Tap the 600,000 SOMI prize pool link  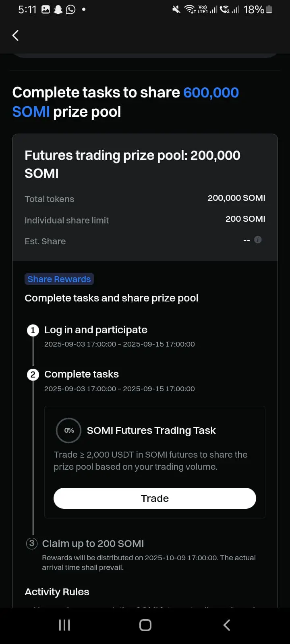[126, 102]
